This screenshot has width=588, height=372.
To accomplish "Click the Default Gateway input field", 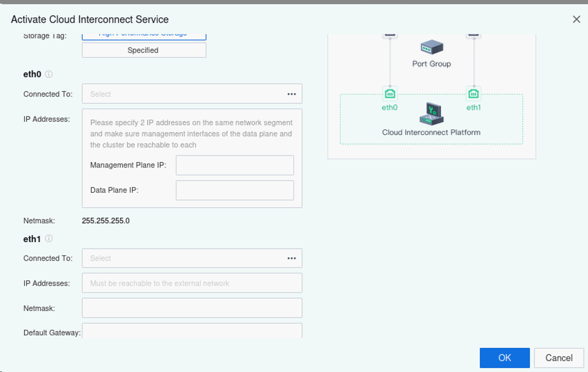I will click(192, 331).
